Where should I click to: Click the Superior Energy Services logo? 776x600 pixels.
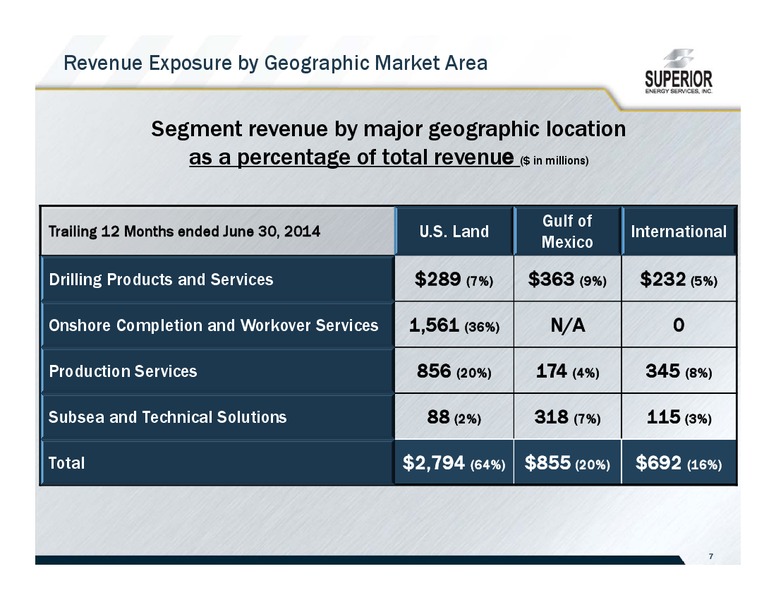tap(679, 71)
